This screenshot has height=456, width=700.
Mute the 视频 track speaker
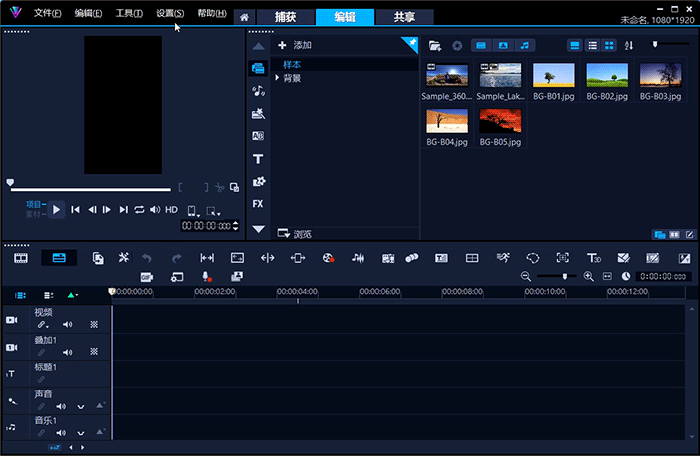(x=68, y=324)
